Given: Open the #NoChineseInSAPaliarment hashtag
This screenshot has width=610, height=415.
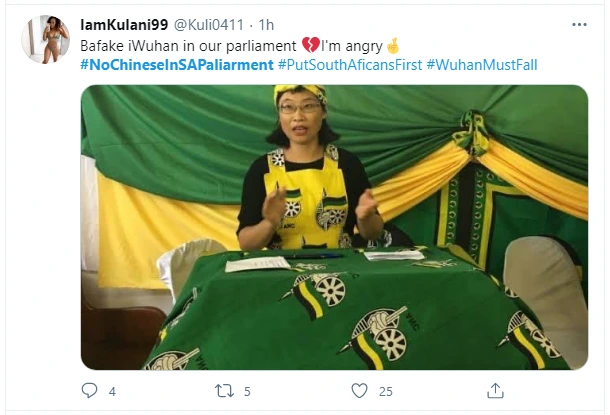Looking at the screenshot, I should click(x=176, y=64).
